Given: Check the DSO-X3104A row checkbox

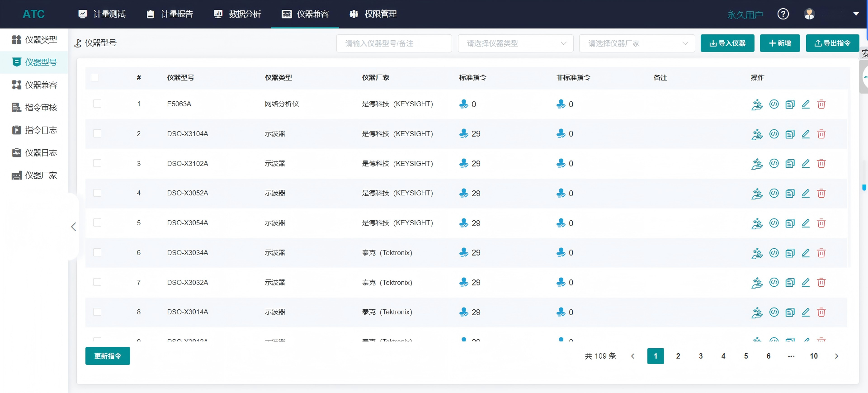Looking at the screenshot, I should tap(97, 133).
